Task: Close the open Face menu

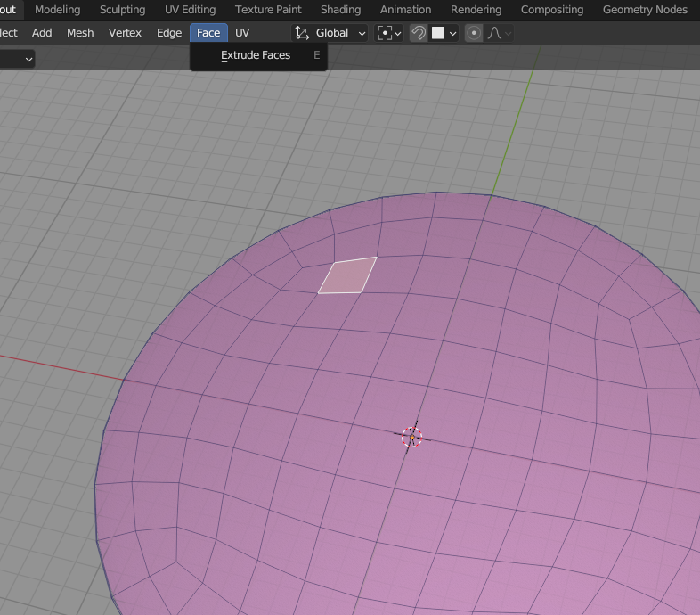Action: click(x=208, y=33)
